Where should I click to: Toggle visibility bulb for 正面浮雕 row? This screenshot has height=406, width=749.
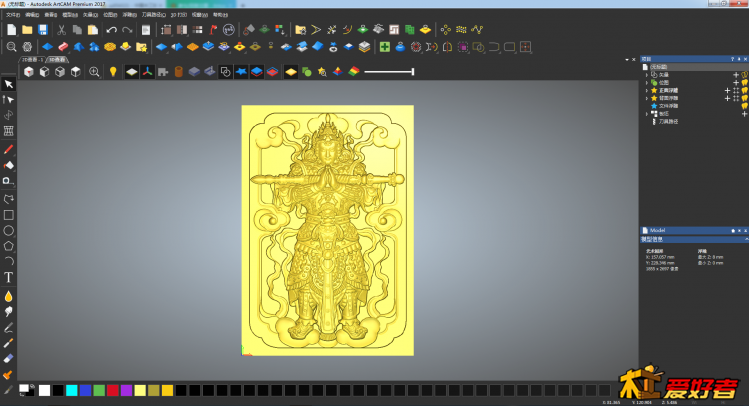point(745,90)
